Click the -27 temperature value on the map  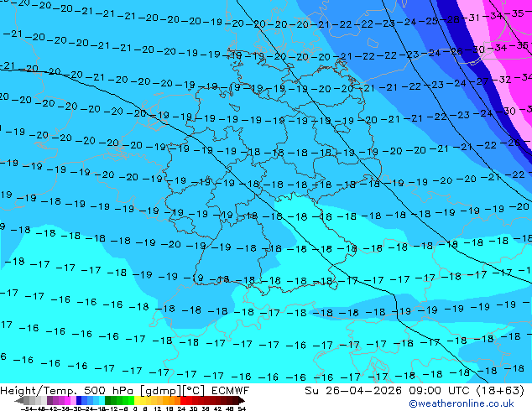click(479, 81)
